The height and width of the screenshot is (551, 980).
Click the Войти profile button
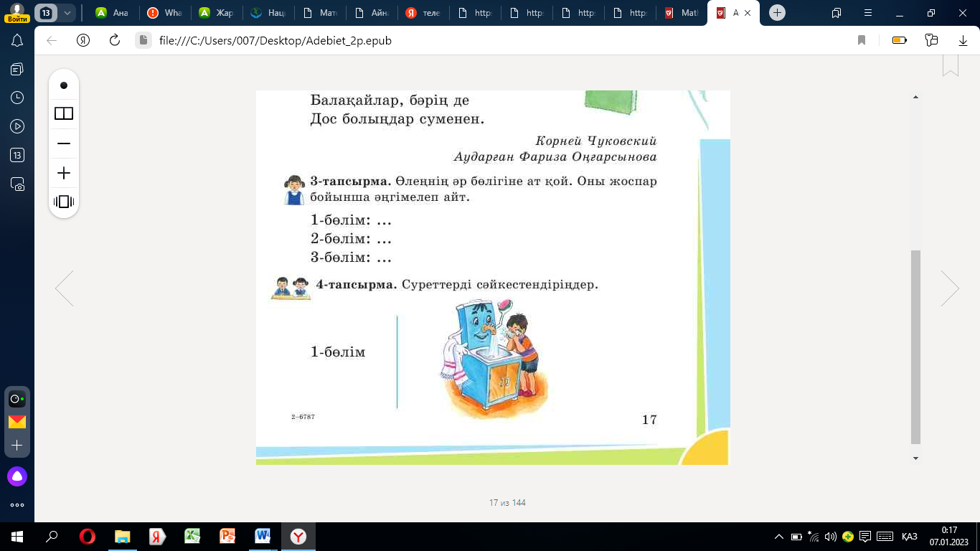pos(16,12)
